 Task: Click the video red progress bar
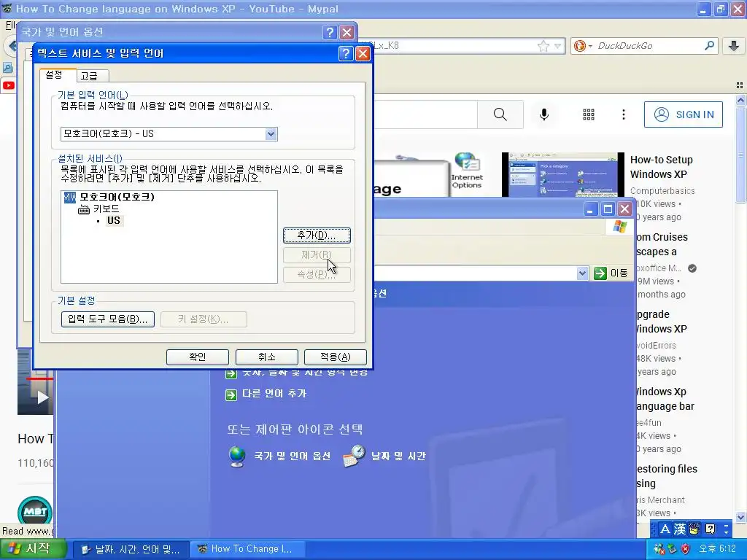[39, 378]
